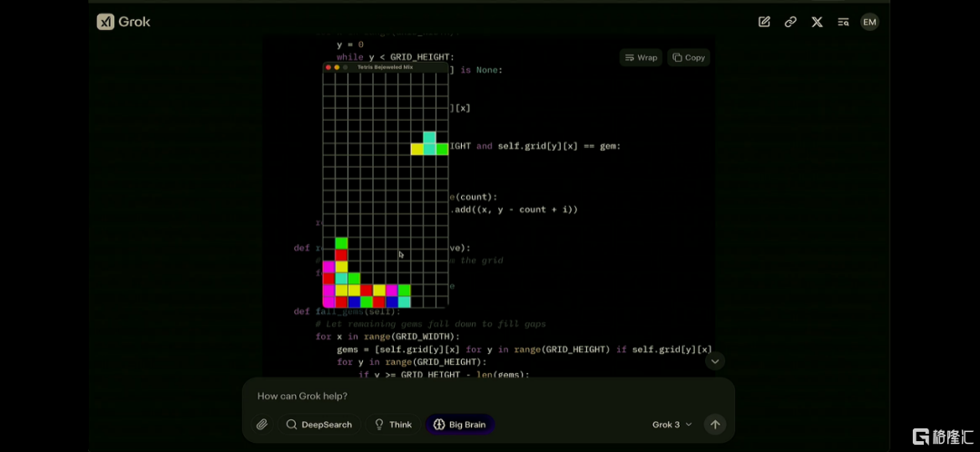
Task: Copy the code block contents
Action: click(688, 57)
